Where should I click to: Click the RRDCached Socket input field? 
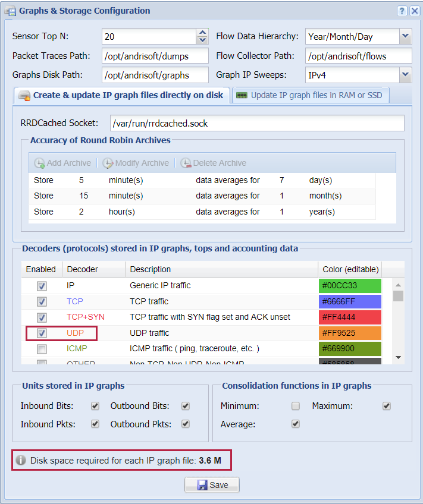257,123
